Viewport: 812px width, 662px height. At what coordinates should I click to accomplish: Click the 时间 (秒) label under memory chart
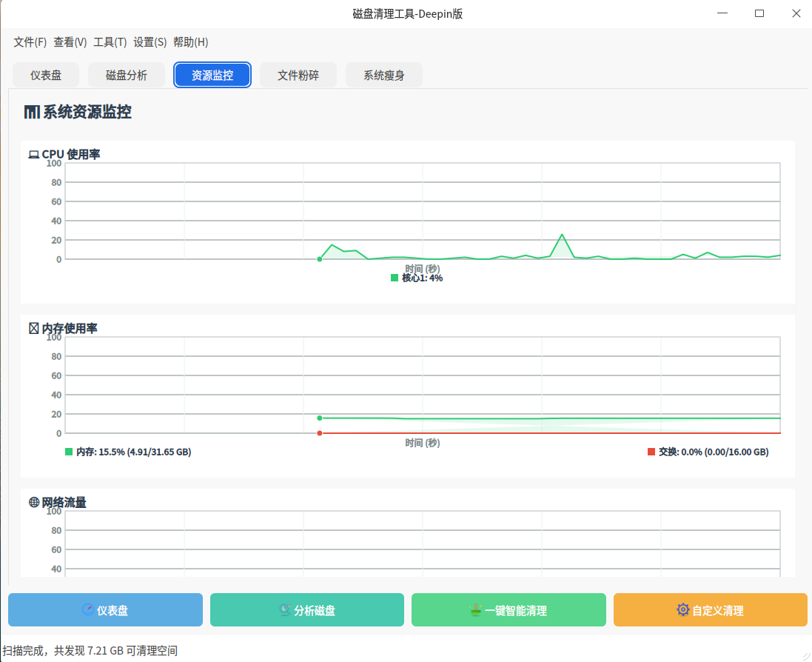pyautogui.click(x=423, y=443)
